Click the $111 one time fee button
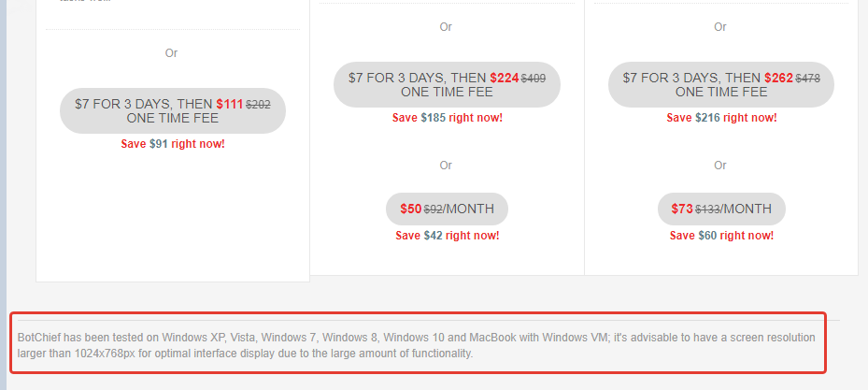The image size is (868, 390). [172, 111]
